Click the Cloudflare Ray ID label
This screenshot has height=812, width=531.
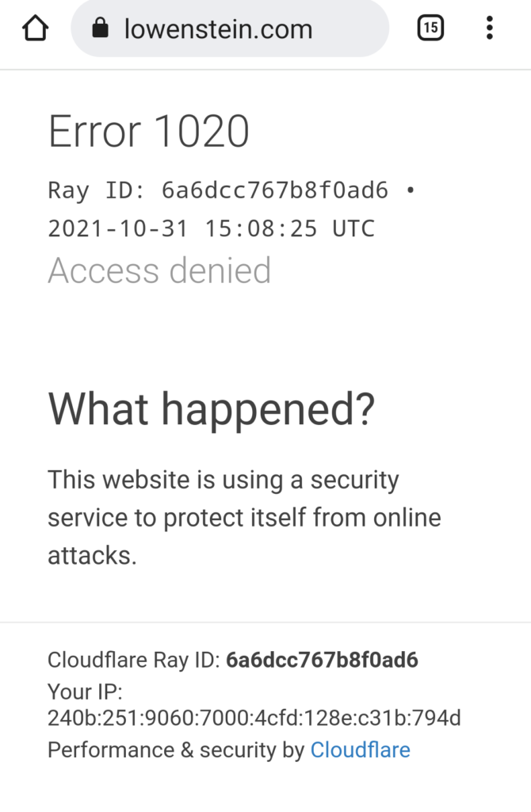(134, 660)
